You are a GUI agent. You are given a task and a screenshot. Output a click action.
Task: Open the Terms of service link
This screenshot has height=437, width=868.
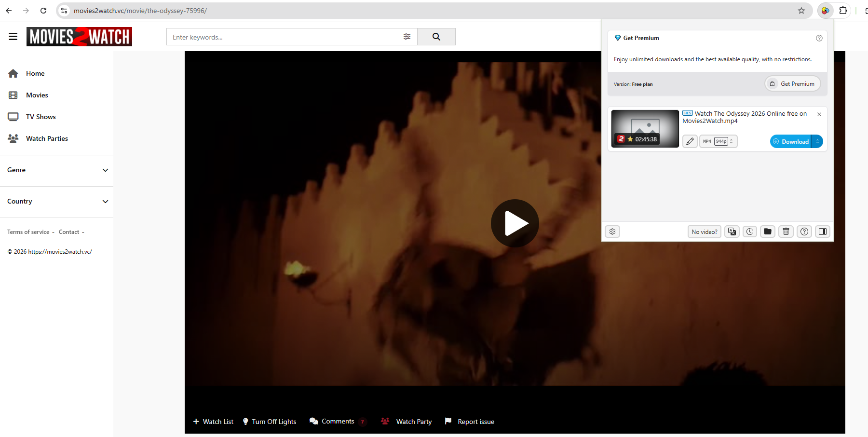28,232
